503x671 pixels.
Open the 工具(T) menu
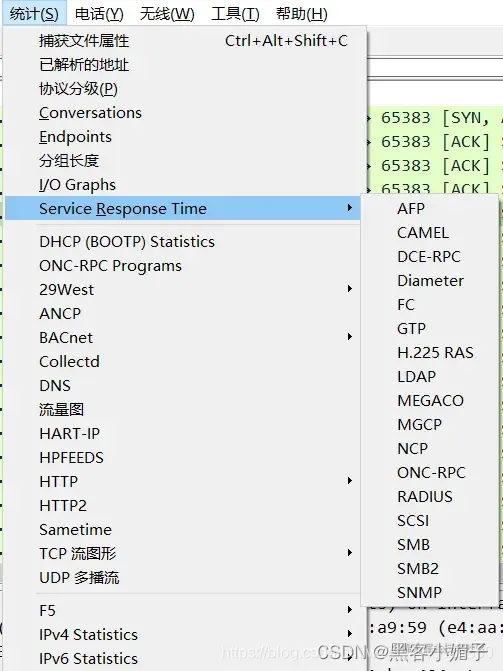[235, 14]
